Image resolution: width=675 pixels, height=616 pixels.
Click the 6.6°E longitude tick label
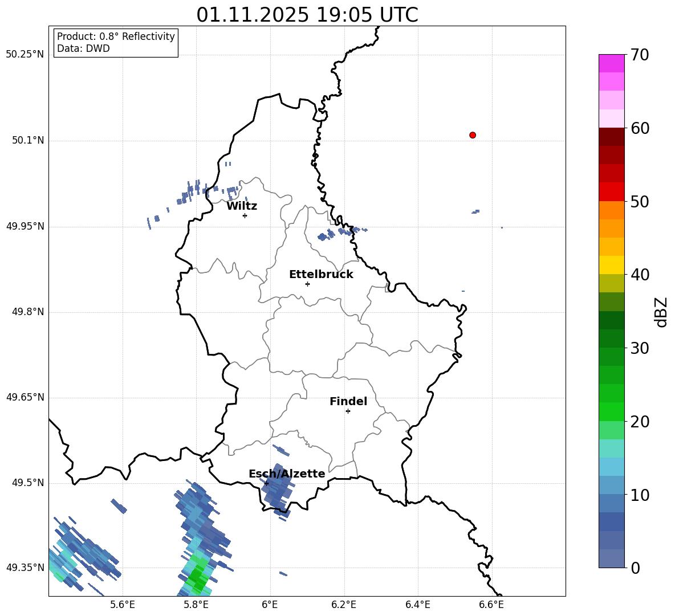tap(491, 605)
